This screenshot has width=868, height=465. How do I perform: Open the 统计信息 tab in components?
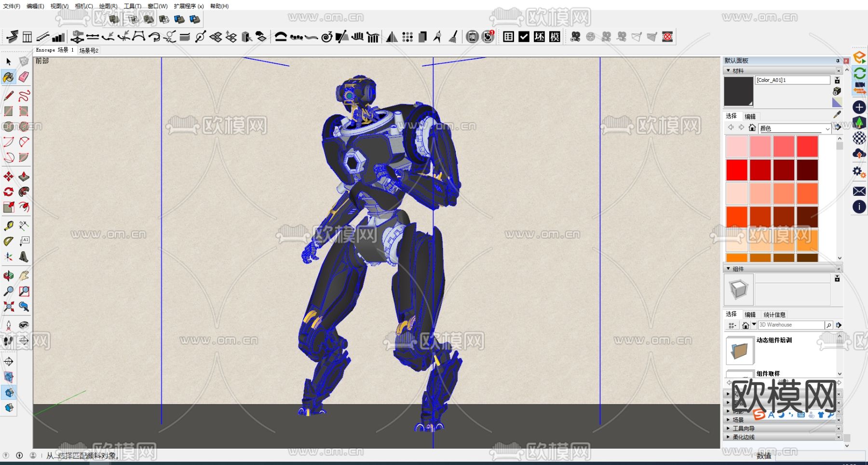(x=774, y=315)
